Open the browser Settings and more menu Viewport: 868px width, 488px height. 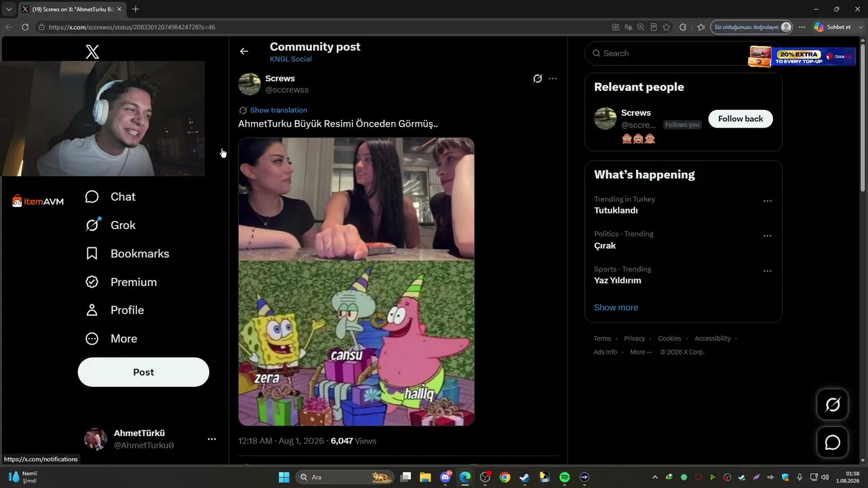pos(802,27)
